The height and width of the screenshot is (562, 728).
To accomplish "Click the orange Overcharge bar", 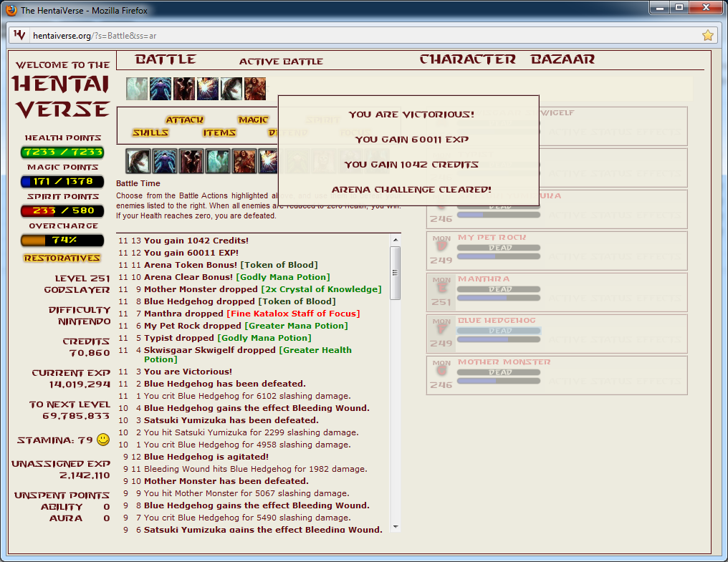I will pyautogui.click(x=62, y=241).
